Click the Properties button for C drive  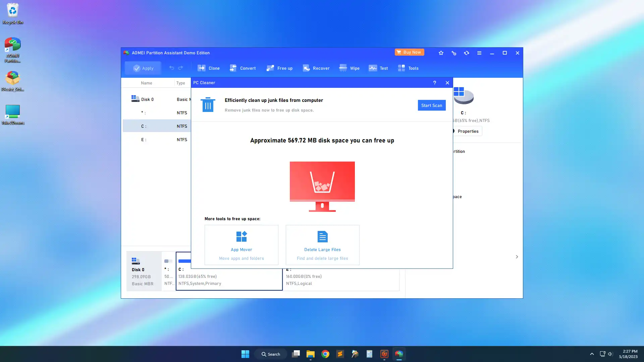[467, 131]
